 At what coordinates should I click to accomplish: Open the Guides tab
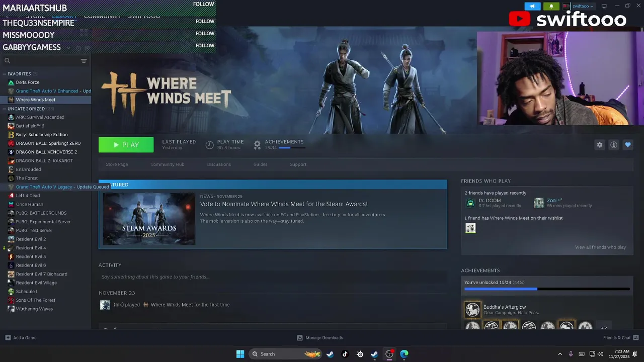click(x=260, y=164)
